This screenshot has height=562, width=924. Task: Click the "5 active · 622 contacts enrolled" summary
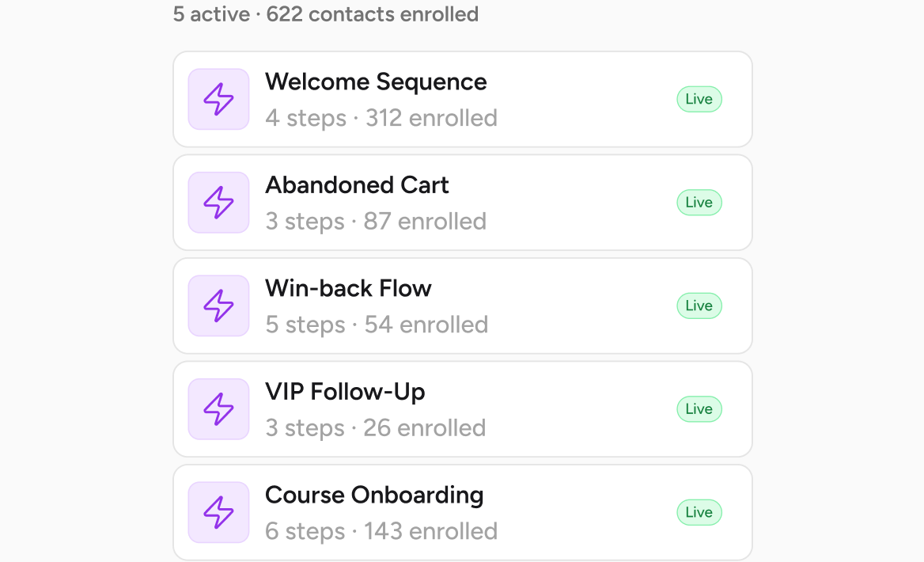[326, 14]
